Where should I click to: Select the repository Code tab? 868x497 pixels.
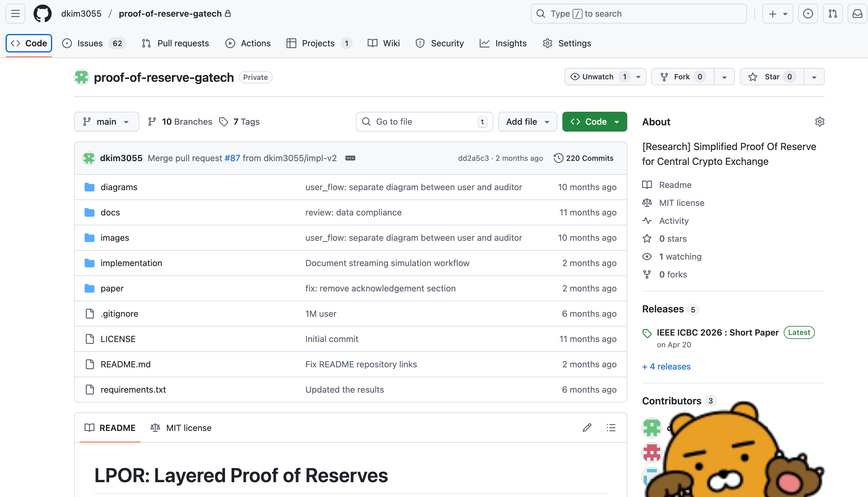pyautogui.click(x=29, y=43)
